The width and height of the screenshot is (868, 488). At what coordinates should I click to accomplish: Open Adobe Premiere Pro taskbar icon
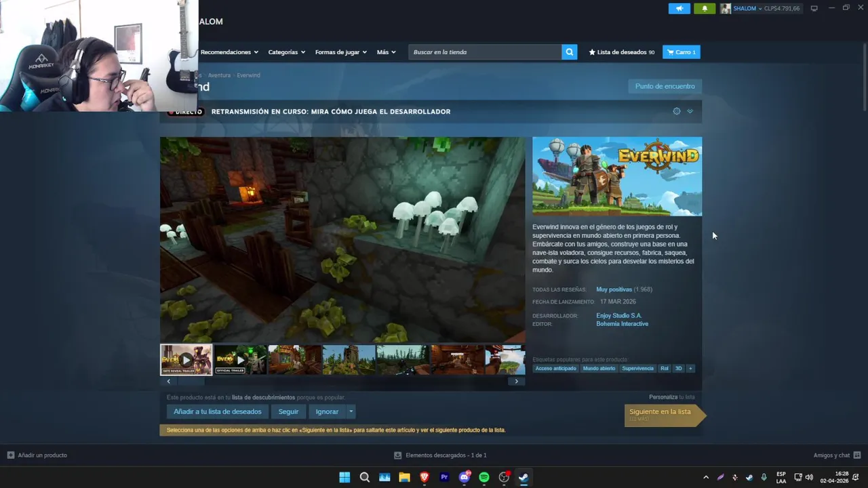point(444,477)
